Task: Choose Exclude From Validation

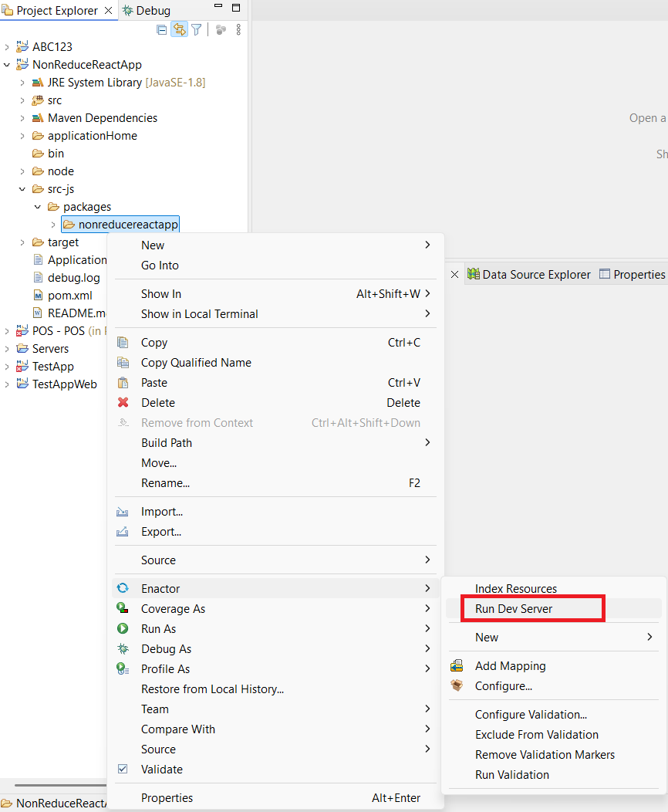Action: [x=554, y=735]
